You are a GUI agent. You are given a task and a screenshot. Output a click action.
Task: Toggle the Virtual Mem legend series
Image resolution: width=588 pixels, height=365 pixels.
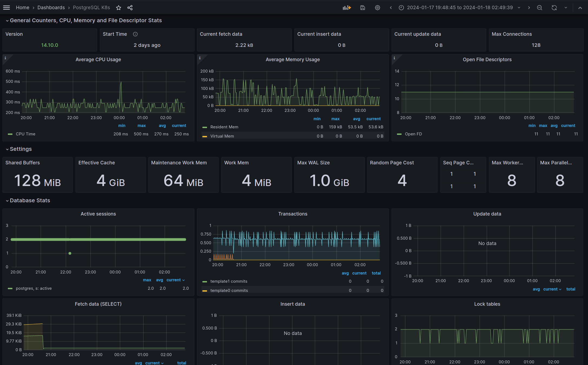222,136
